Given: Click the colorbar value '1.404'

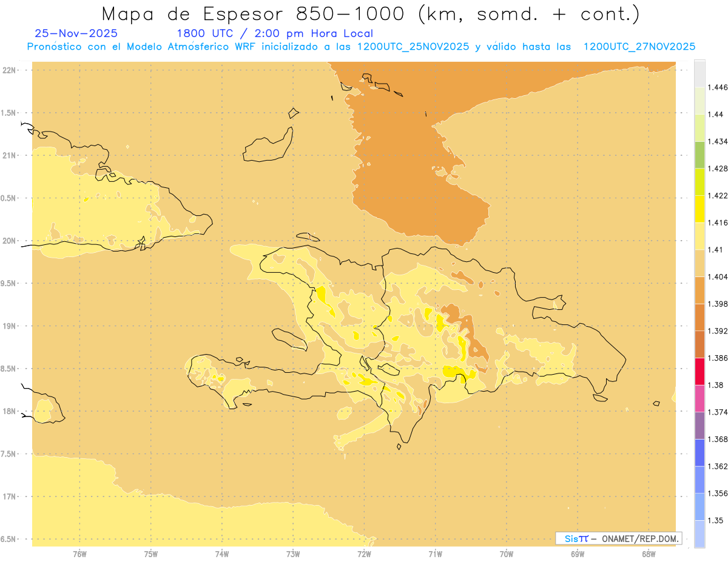Looking at the screenshot, I should 719,276.
